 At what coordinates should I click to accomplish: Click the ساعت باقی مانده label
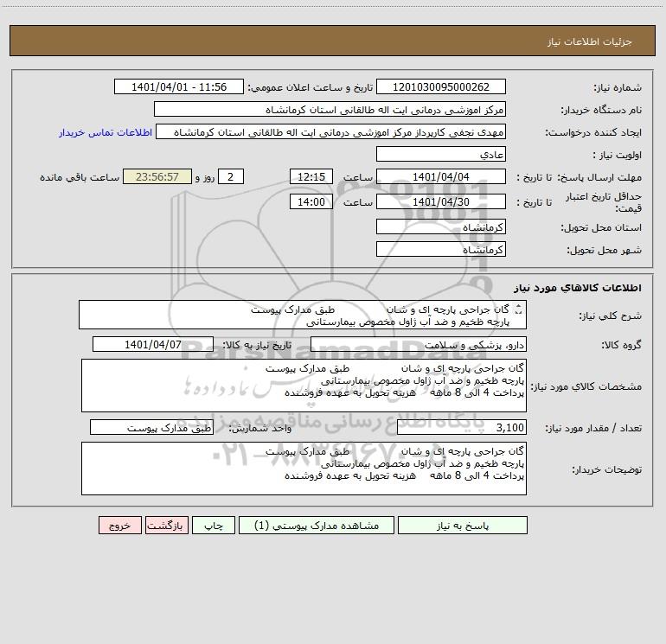click(x=80, y=177)
